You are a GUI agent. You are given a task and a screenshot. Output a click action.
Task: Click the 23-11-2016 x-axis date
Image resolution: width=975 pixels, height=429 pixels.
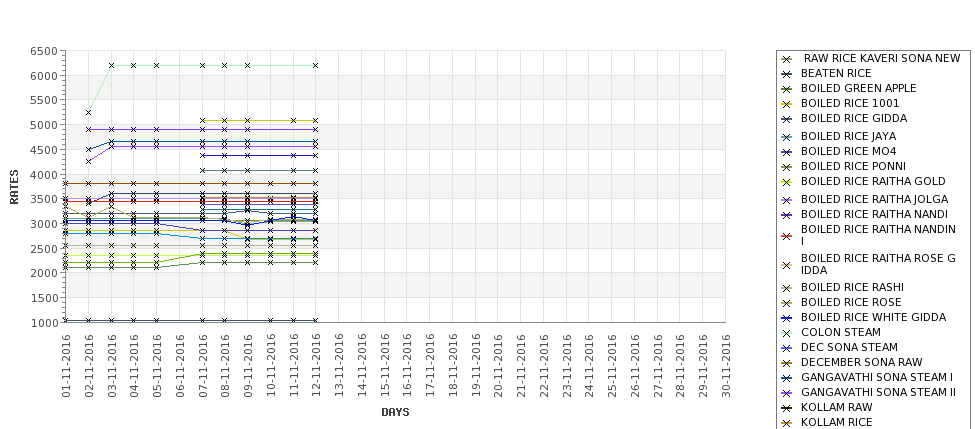(567, 366)
